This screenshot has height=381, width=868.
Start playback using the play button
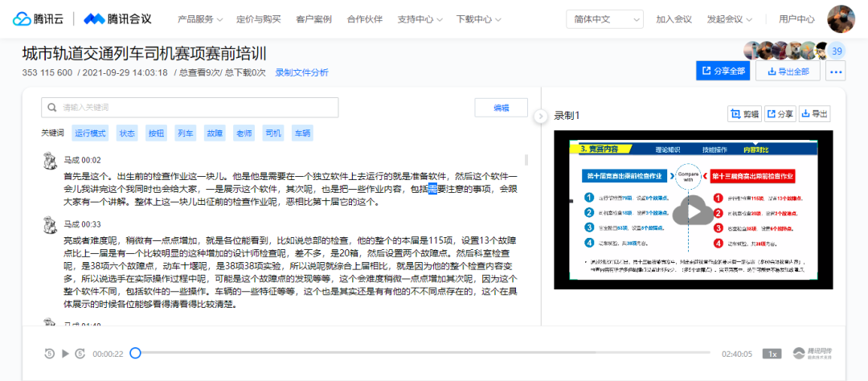65,354
